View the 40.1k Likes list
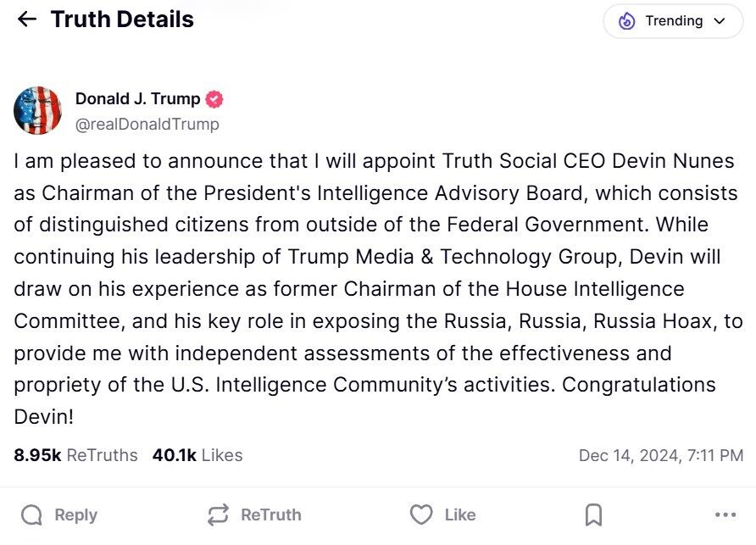756x545 pixels. 197,455
